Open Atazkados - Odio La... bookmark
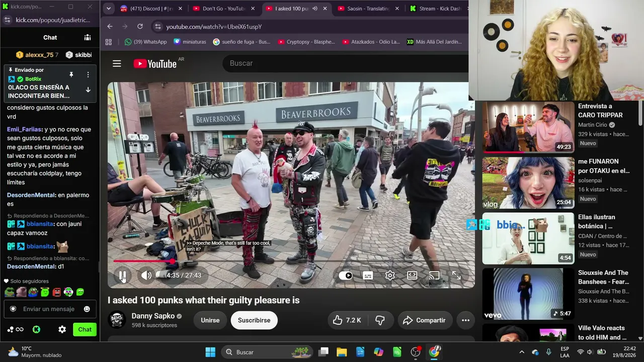 coord(371,42)
